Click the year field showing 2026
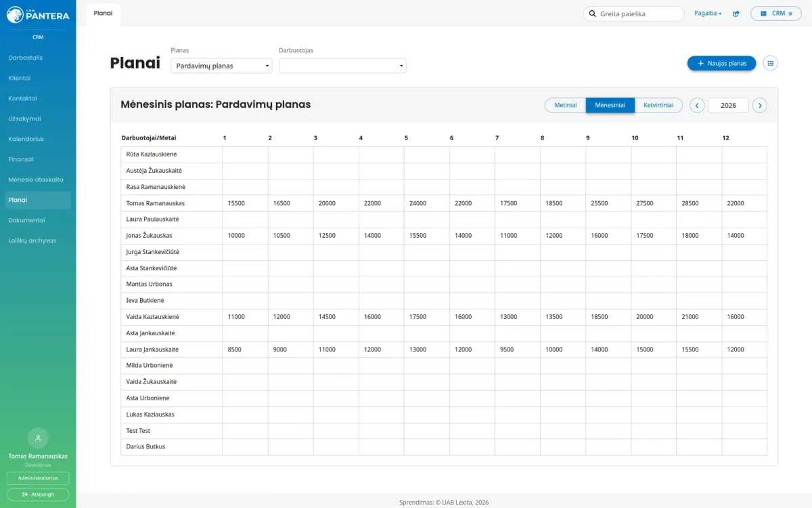Screen dimensions: 812x508 tap(728, 105)
